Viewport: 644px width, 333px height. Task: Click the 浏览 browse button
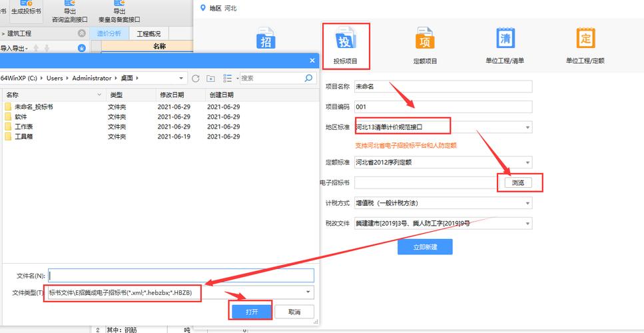coord(517,182)
